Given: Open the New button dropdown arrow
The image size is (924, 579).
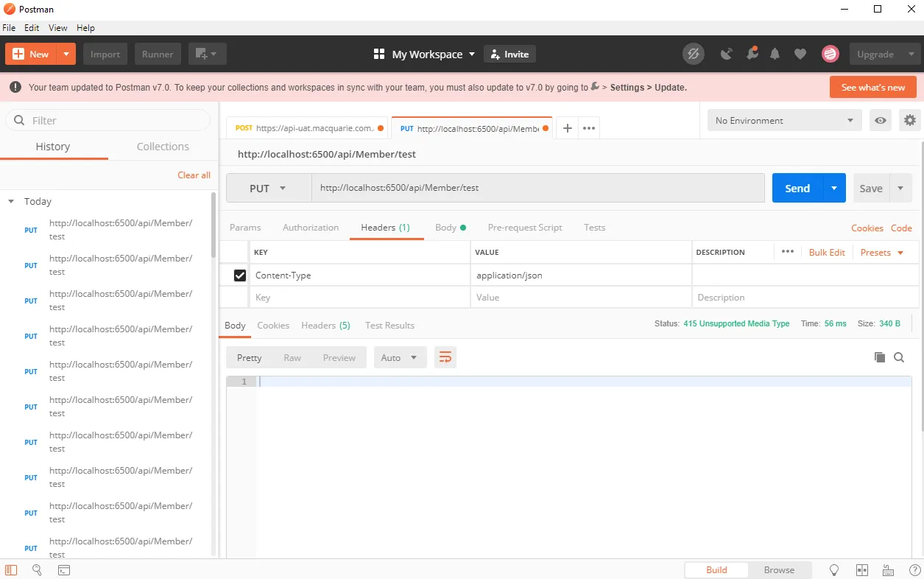Looking at the screenshot, I should (66, 54).
